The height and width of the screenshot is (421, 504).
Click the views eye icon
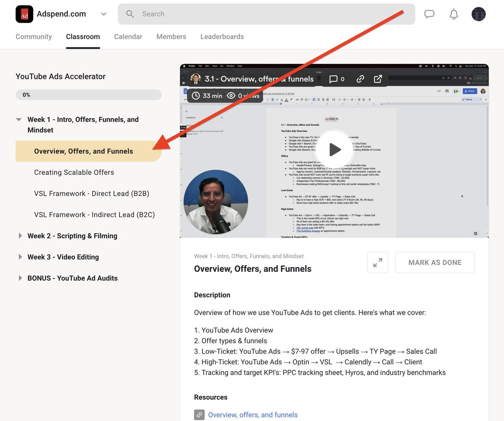pos(231,96)
